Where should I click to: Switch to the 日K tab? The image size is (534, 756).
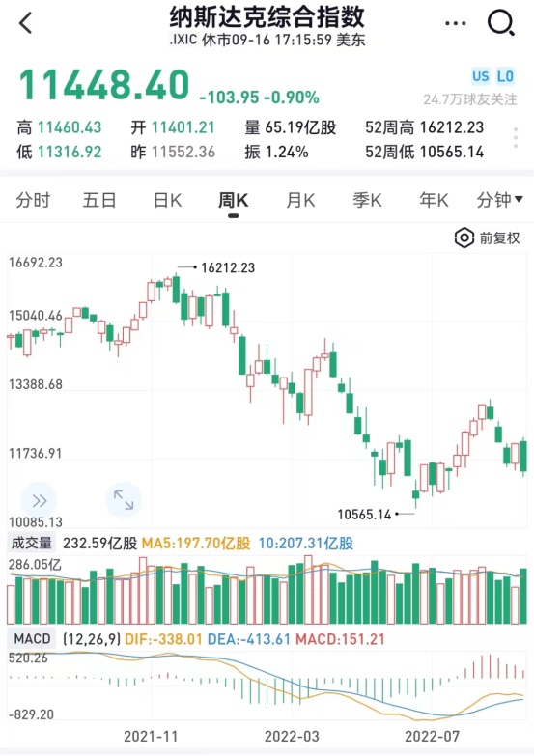(167, 200)
